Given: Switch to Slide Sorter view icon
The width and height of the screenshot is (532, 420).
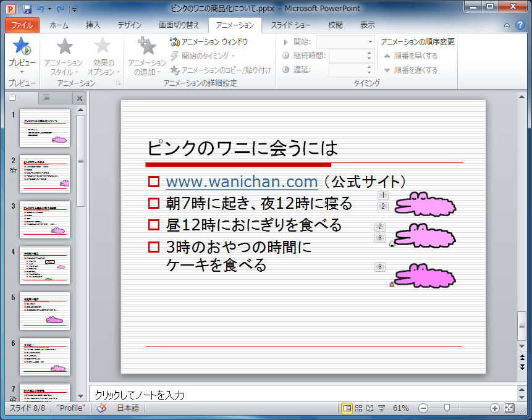Looking at the screenshot, I should 358,408.
